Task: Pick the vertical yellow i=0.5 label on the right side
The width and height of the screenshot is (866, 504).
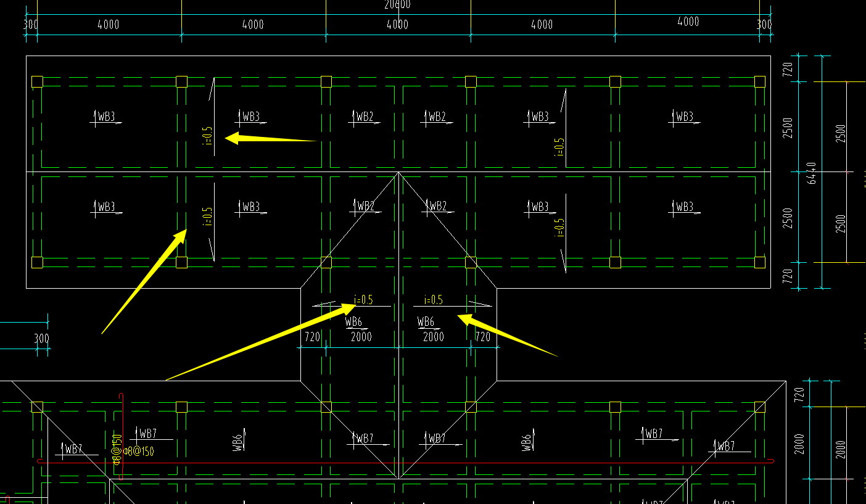Action: [x=559, y=147]
